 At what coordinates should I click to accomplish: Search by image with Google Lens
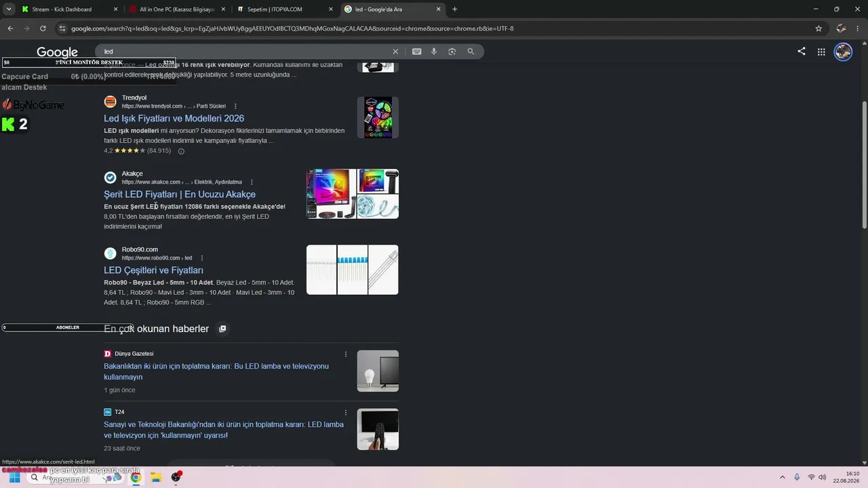tap(452, 52)
